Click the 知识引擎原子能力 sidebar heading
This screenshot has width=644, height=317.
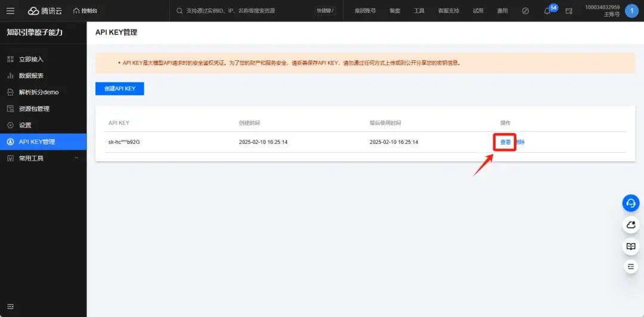(x=35, y=32)
